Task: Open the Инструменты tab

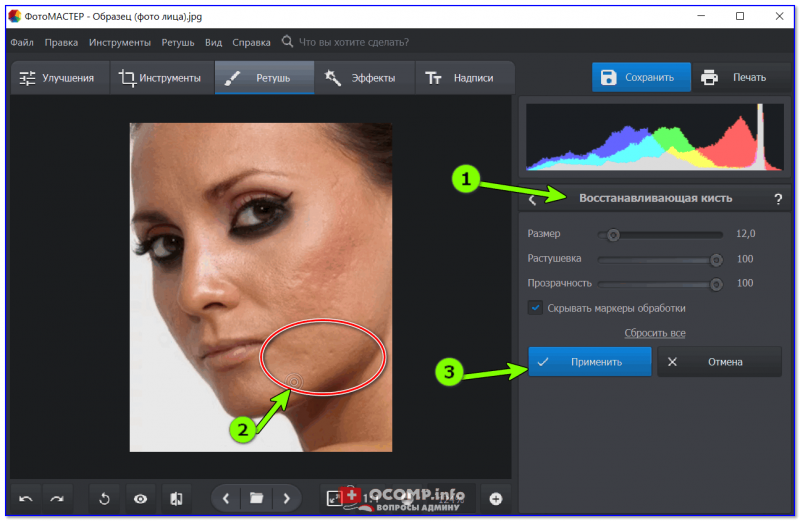Action: [162, 78]
